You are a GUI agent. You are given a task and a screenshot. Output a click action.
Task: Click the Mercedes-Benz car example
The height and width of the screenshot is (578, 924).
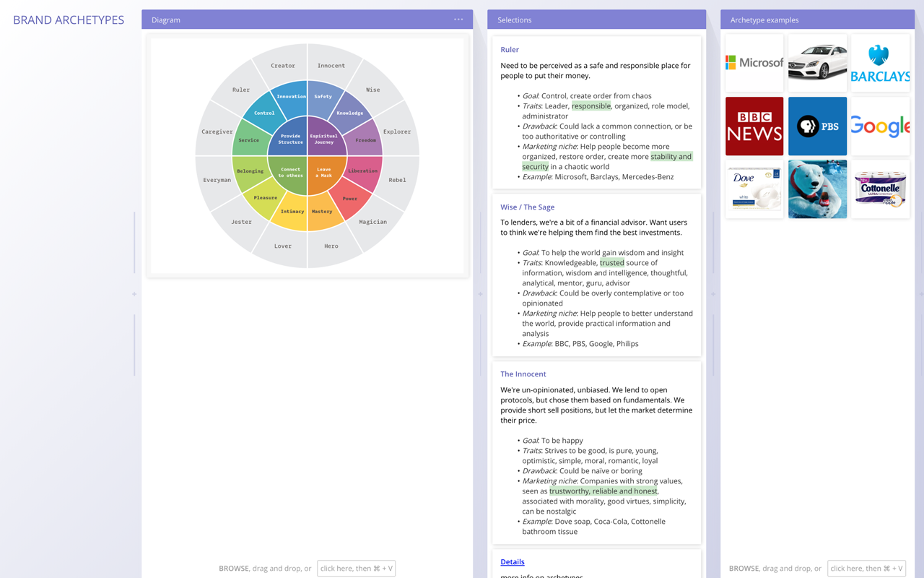(817, 62)
